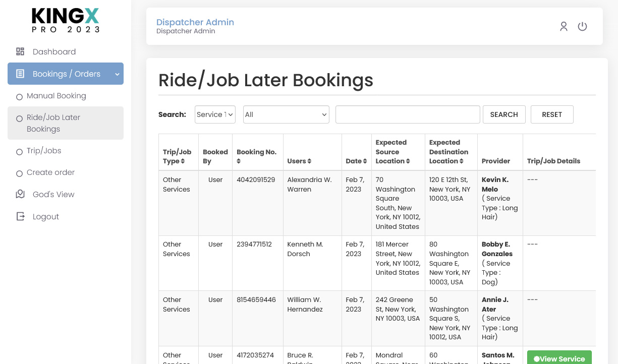The image size is (618, 364).
Task: Focus the search keyword text field
Action: tap(408, 114)
